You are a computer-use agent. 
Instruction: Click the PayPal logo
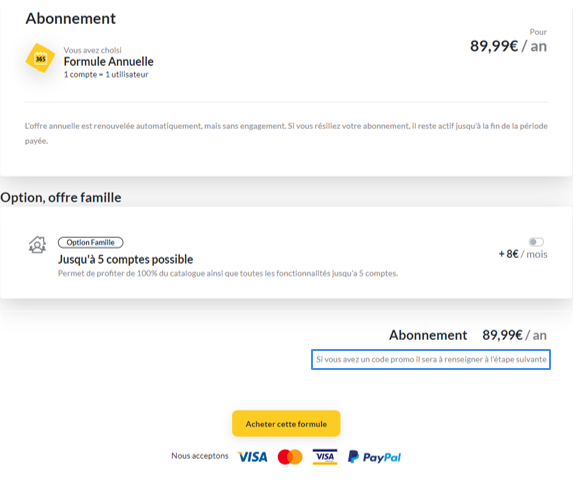[374, 457]
